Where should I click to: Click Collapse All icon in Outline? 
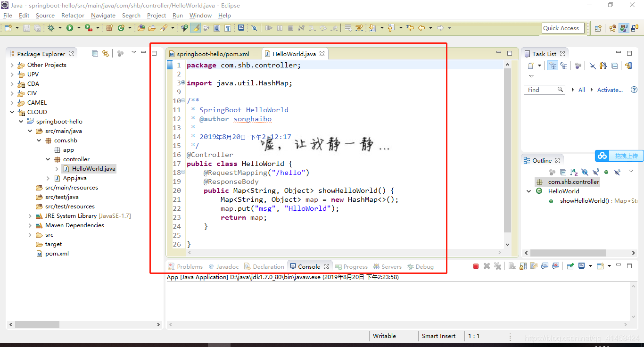point(563,172)
